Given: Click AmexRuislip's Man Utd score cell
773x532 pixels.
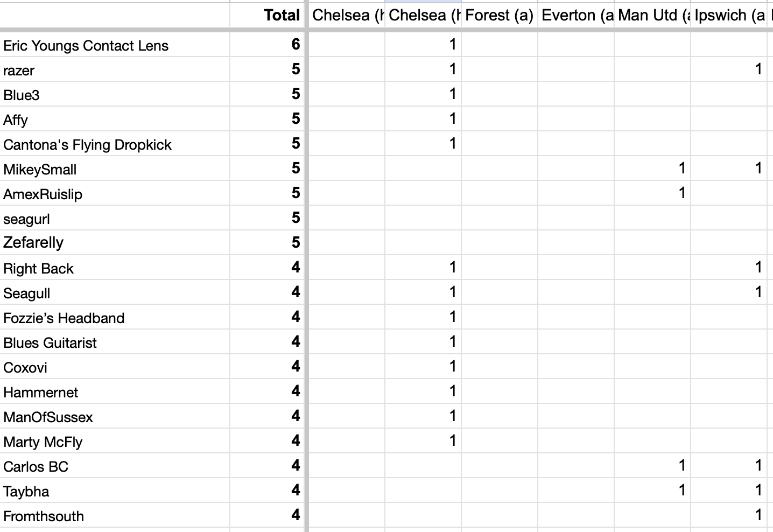Looking at the screenshot, I should [x=652, y=193].
